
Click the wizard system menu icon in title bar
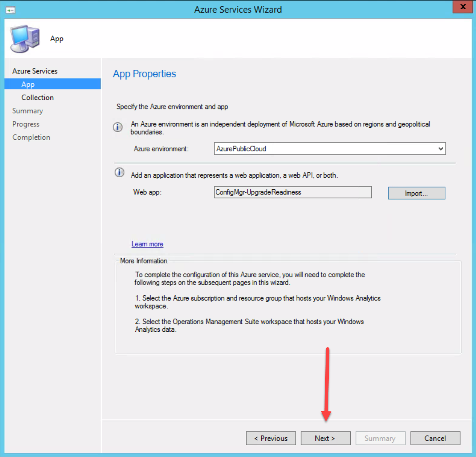click(x=10, y=10)
